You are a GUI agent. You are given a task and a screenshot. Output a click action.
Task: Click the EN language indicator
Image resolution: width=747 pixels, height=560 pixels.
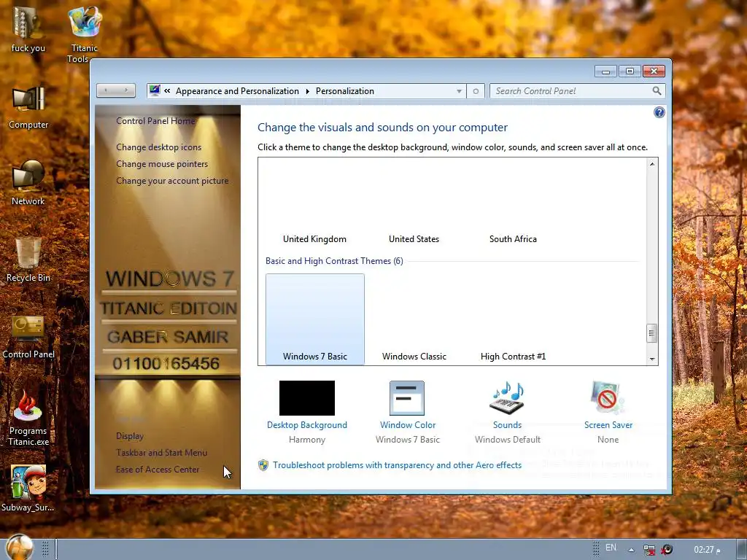point(611,548)
